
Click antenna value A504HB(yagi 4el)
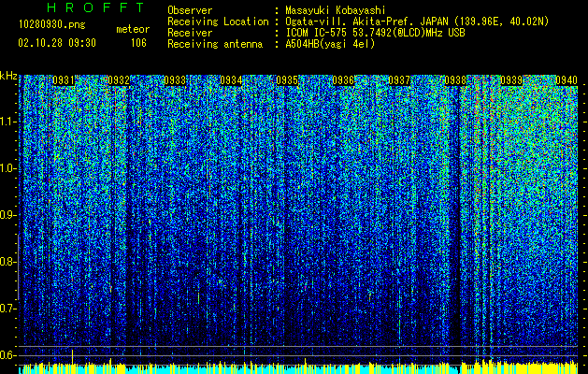(330, 44)
